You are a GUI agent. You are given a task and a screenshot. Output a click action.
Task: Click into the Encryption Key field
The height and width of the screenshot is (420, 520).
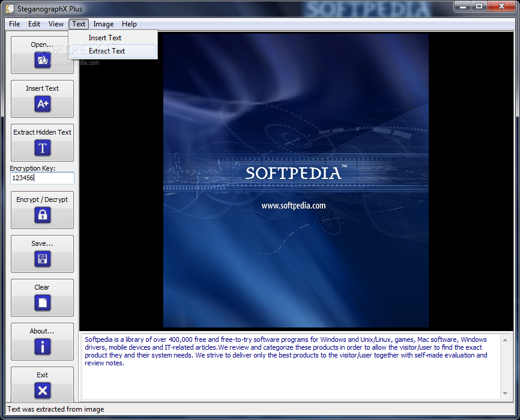pos(42,178)
